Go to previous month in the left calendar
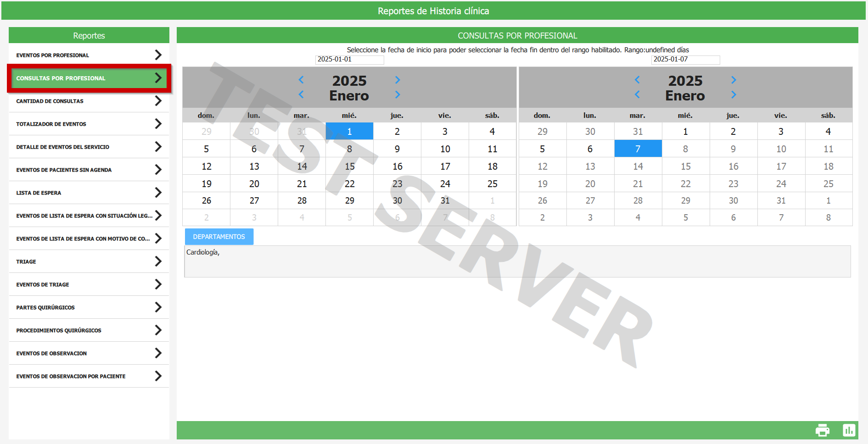 (x=301, y=95)
